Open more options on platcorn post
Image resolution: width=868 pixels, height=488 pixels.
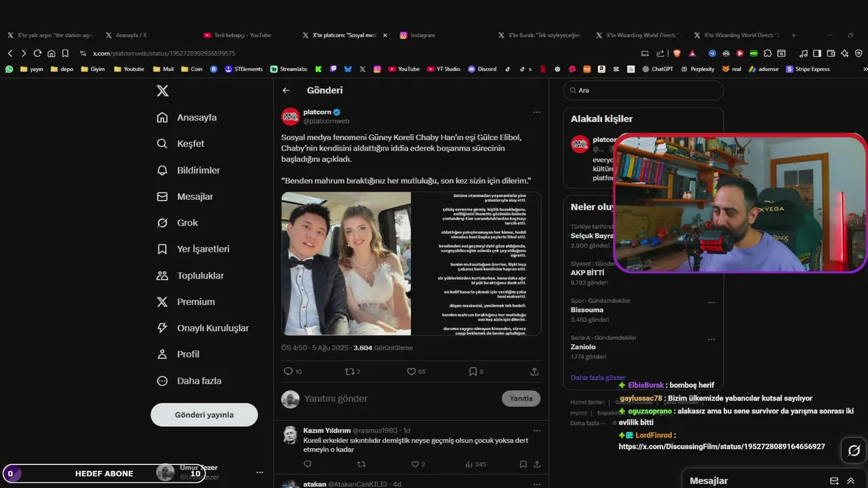coord(536,112)
